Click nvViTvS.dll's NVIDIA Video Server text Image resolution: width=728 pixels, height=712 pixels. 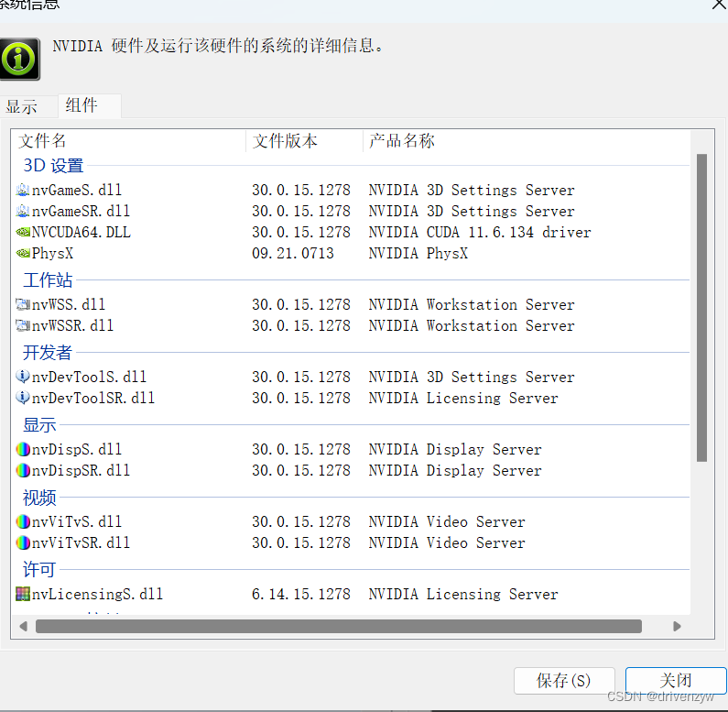(x=447, y=521)
